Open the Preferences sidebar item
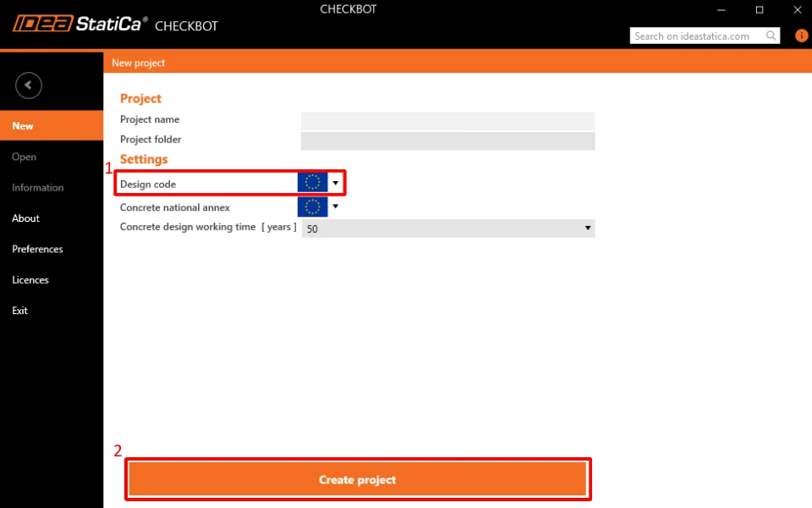The image size is (812, 508). click(37, 249)
